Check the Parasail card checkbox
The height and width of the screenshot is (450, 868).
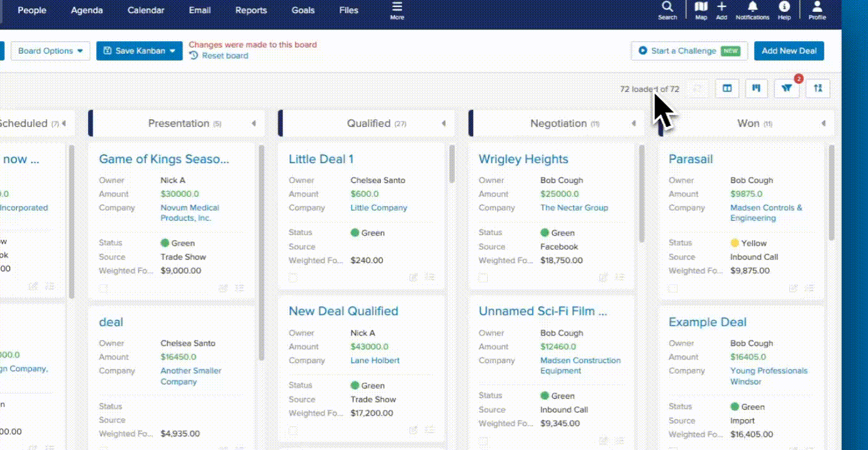(x=673, y=288)
